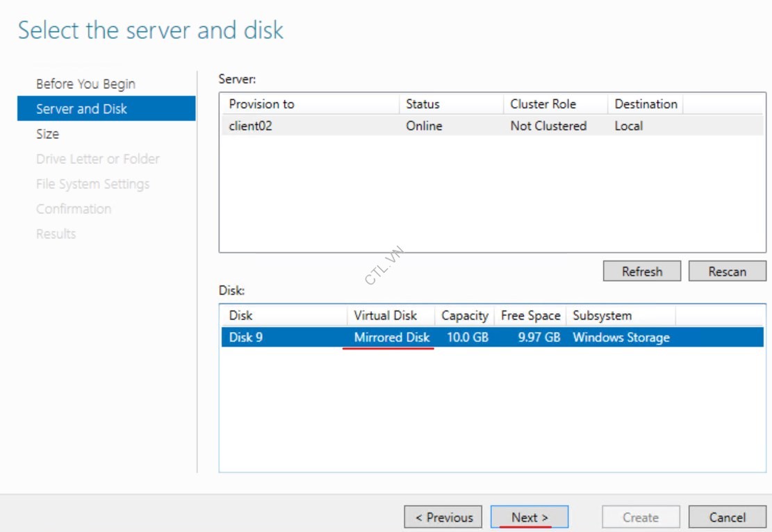Click the Destination column header
Viewport: 772px width, 532px height.
[x=646, y=104]
